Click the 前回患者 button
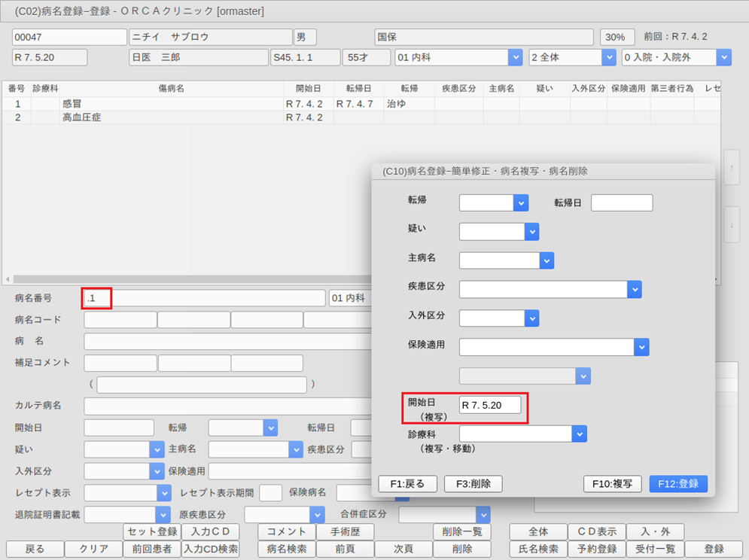 coord(151,549)
